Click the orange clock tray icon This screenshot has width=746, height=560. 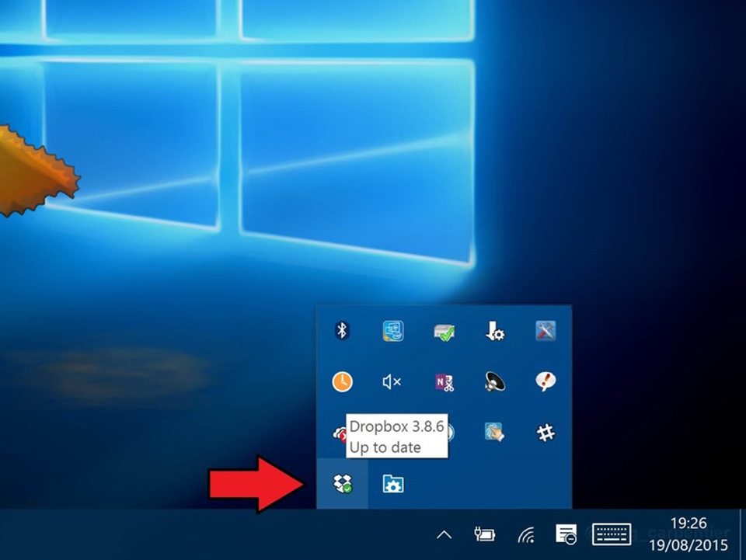pos(342,382)
